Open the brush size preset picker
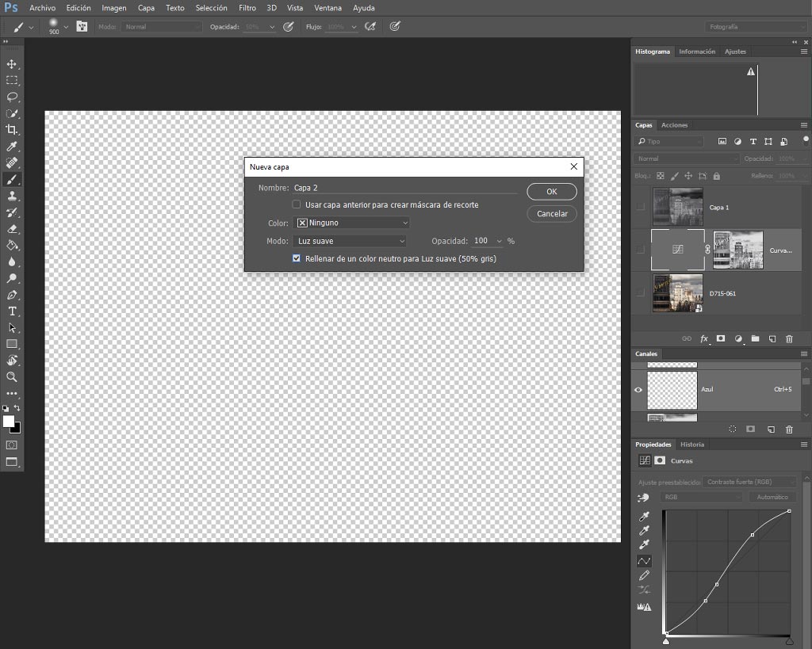Image resolution: width=812 pixels, height=649 pixels. 66,27
